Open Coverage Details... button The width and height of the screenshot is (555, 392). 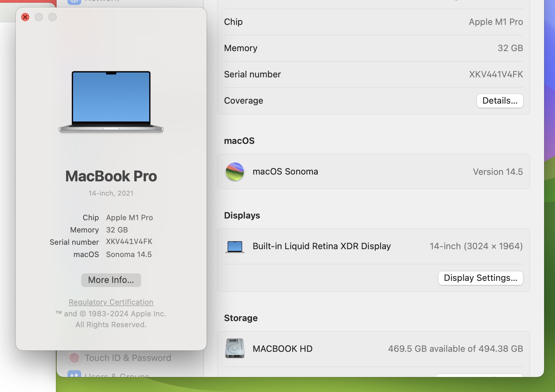[x=500, y=101]
